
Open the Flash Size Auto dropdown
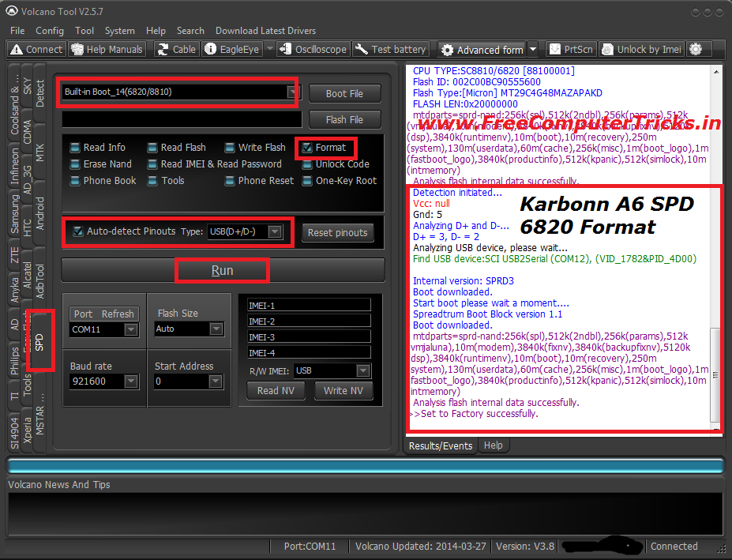[x=216, y=329]
